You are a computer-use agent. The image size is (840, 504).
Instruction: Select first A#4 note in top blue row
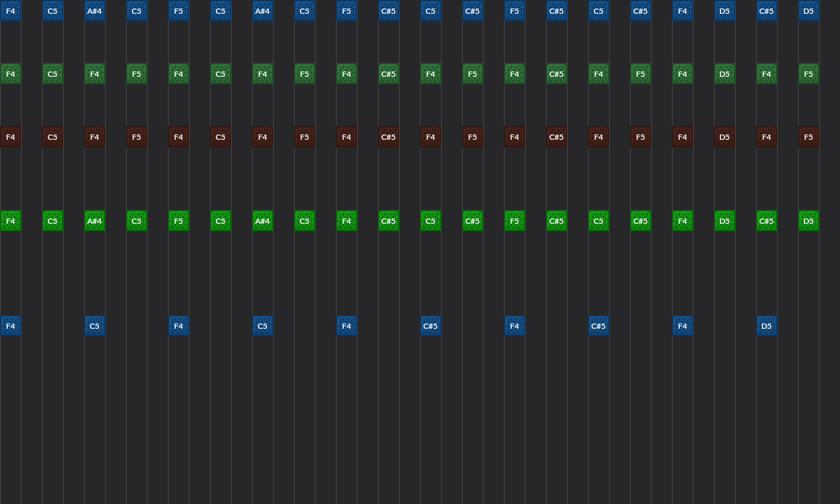94,11
